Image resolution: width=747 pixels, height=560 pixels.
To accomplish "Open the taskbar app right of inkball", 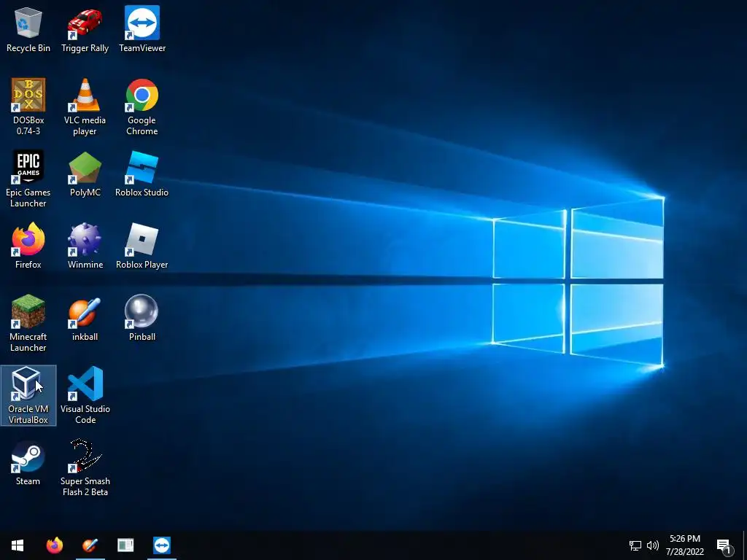I will (125, 545).
